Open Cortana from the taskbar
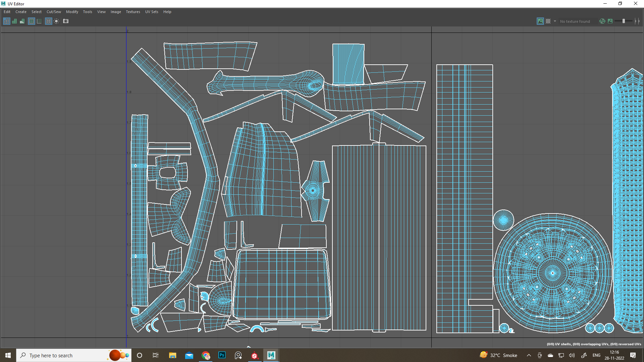Screen dimensions: 644x362 coord(140,355)
